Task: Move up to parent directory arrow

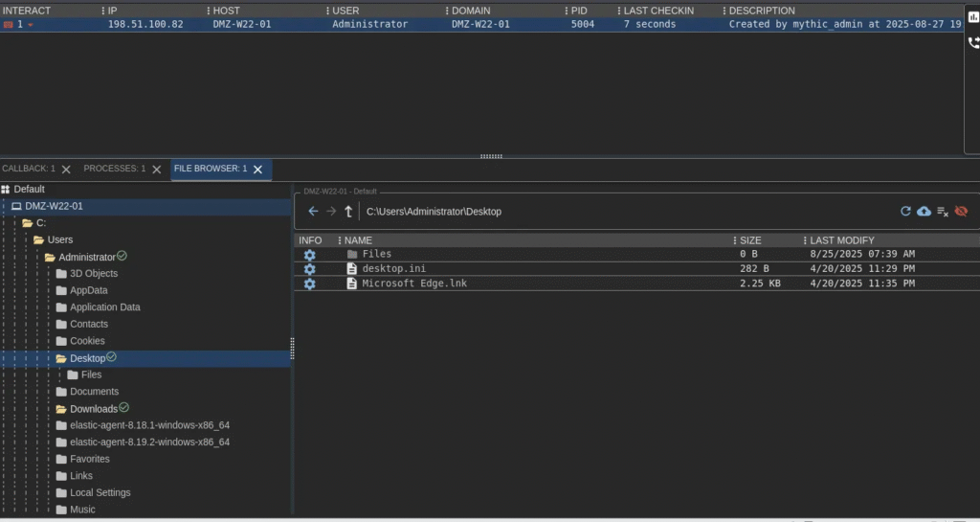Action: click(x=348, y=212)
